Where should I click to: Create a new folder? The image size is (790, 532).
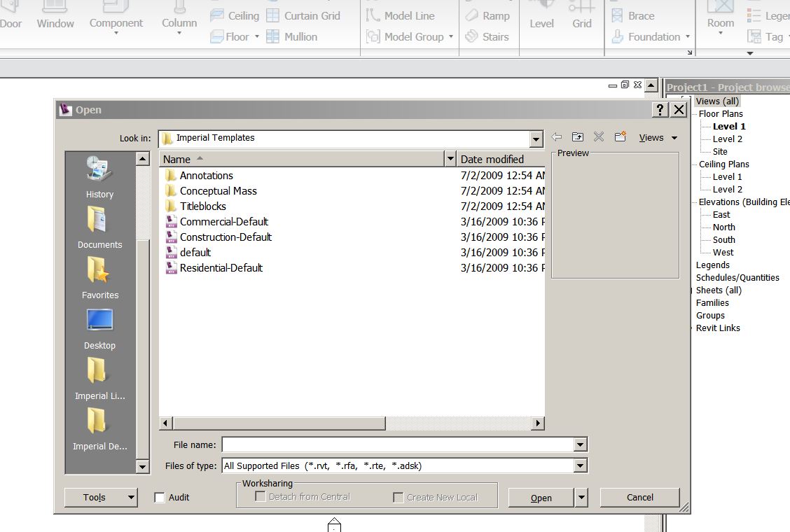[x=621, y=137]
